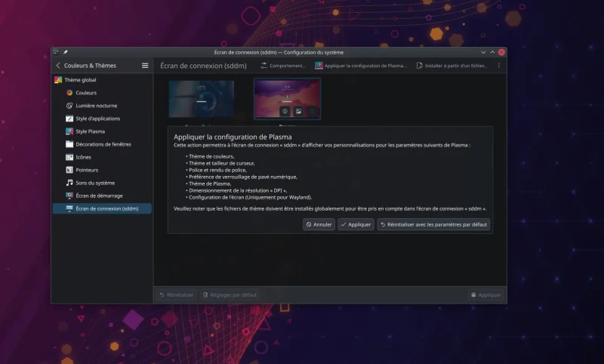Click the bottom Réinitialiser button
Viewport: 604px width, 364px height.
[x=177, y=295]
